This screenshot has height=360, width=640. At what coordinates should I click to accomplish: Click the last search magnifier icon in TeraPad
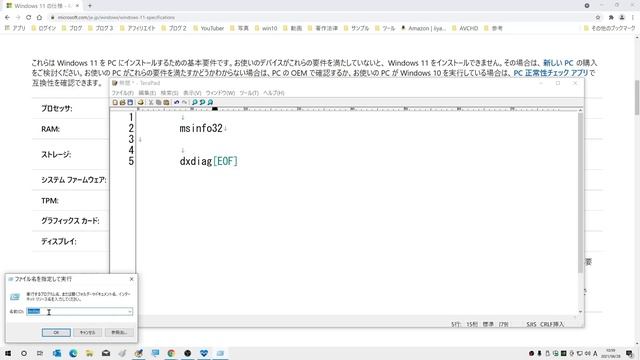point(210,102)
